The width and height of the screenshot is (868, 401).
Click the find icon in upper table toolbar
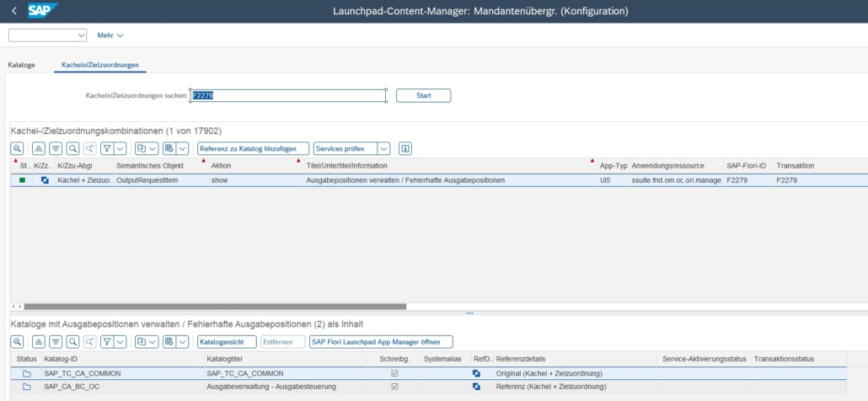point(72,148)
